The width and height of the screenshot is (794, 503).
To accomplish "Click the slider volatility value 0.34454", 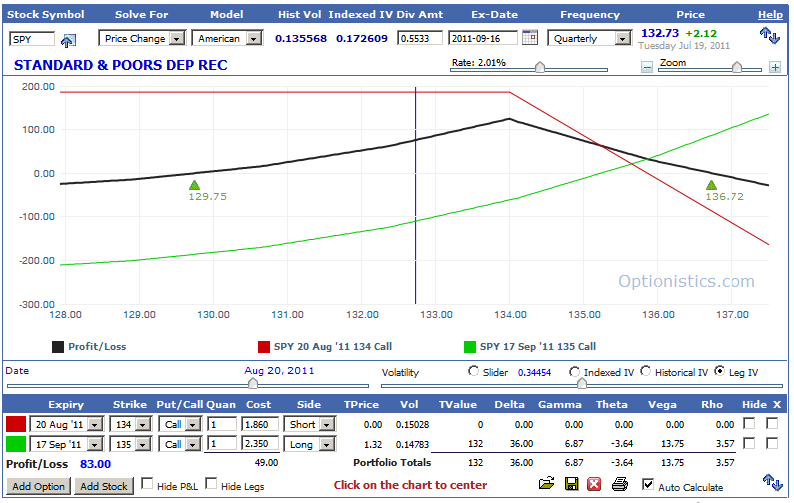I will (534, 373).
